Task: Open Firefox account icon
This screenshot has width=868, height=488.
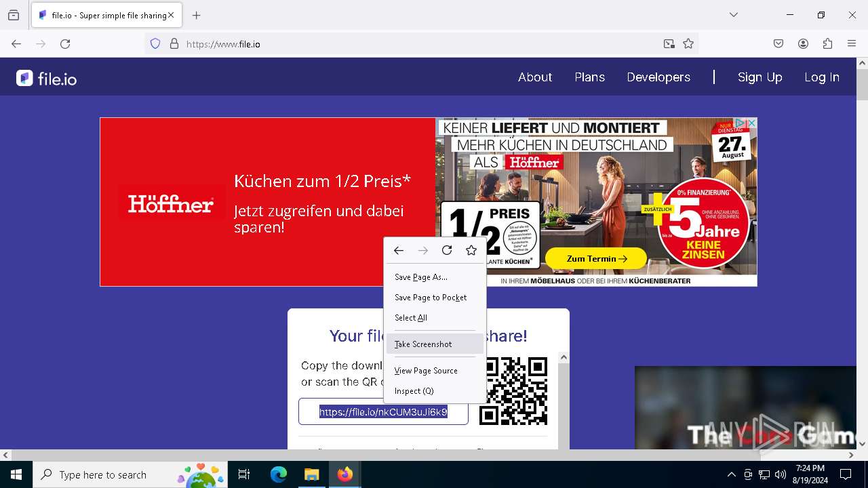Action: (803, 44)
